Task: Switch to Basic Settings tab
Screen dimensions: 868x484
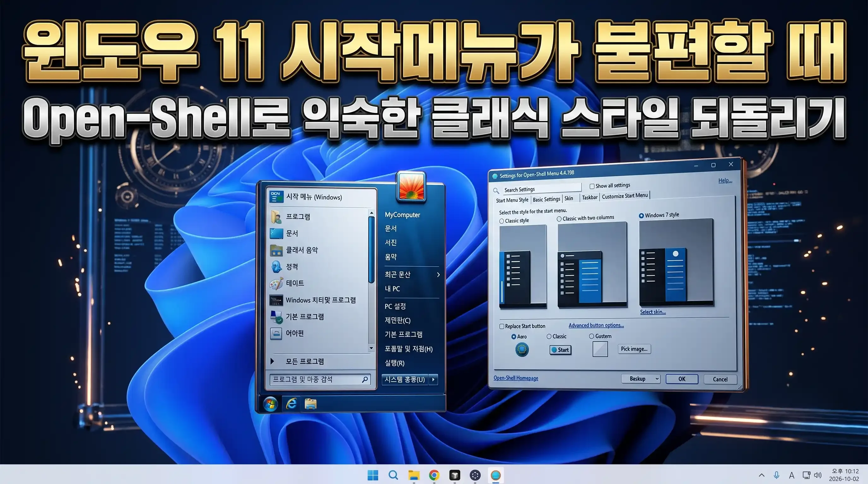Action: 546,199
